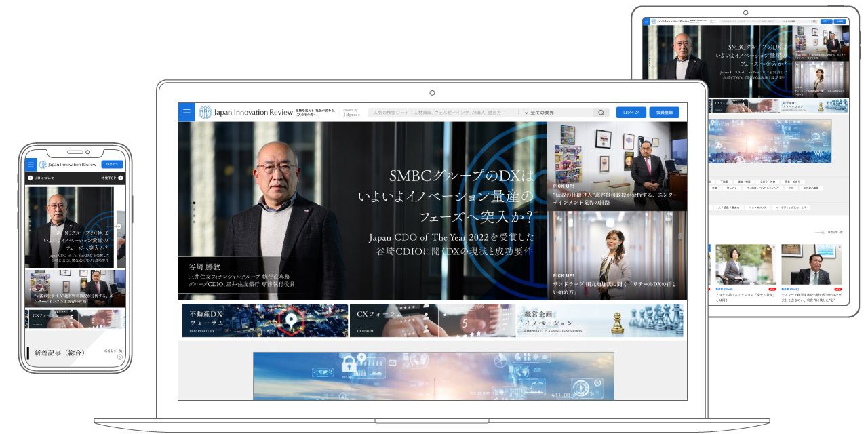Image resolution: width=868 pixels, height=434 pixels.
Task: Tap the Japan Innovation Review logo on phone
Action: tap(68, 164)
